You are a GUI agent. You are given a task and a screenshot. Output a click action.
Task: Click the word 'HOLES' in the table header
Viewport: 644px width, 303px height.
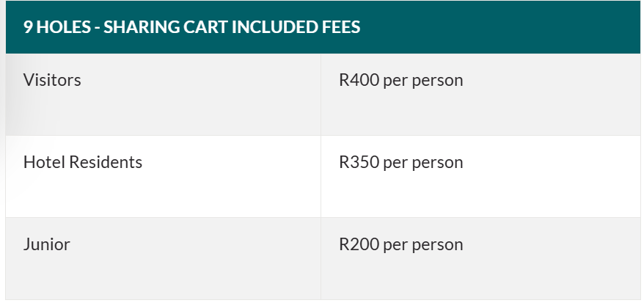point(64,28)
